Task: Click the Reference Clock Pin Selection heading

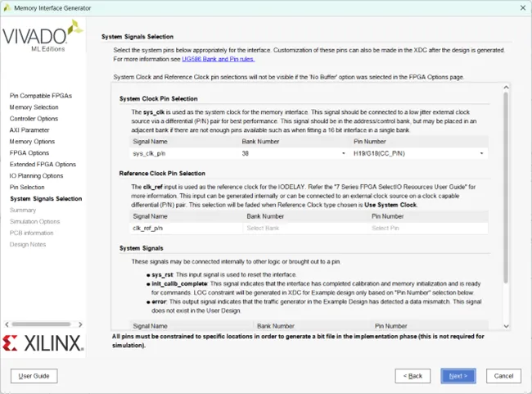Action: (162, 174)
